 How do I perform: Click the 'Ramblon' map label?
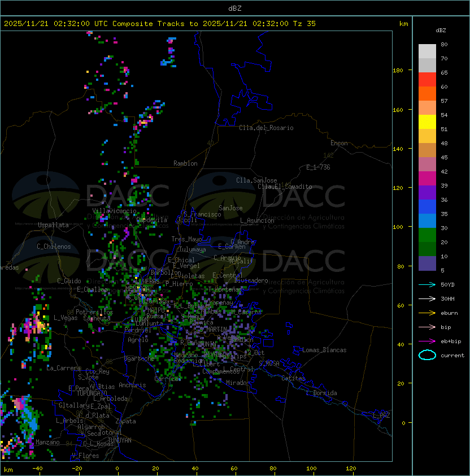tap(185, 163)
